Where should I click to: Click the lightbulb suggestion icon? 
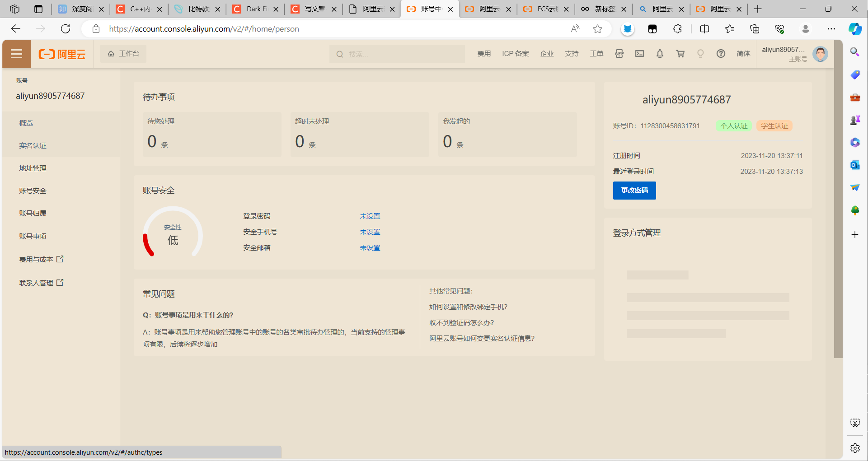pos(700,54)
